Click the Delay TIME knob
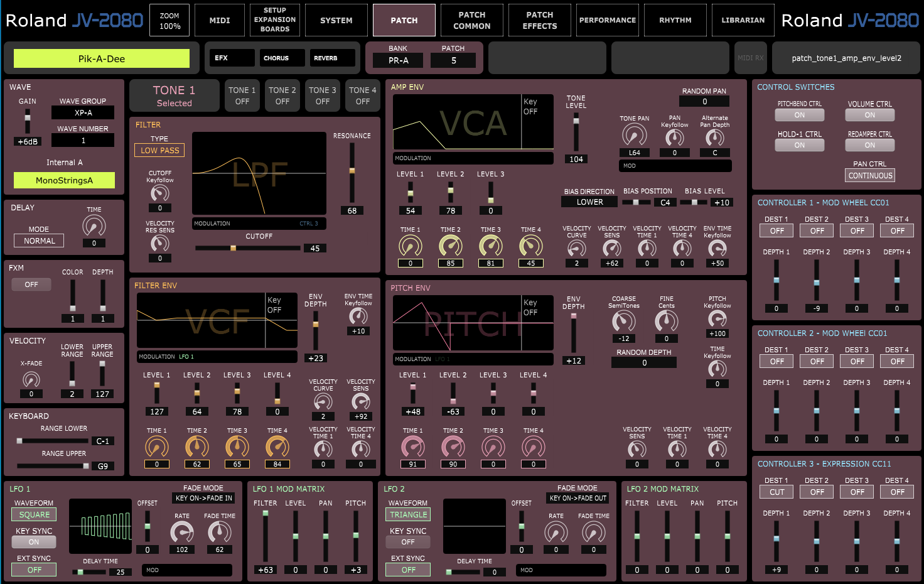Viewport: 924px width, 584px height. pos(94,225)
